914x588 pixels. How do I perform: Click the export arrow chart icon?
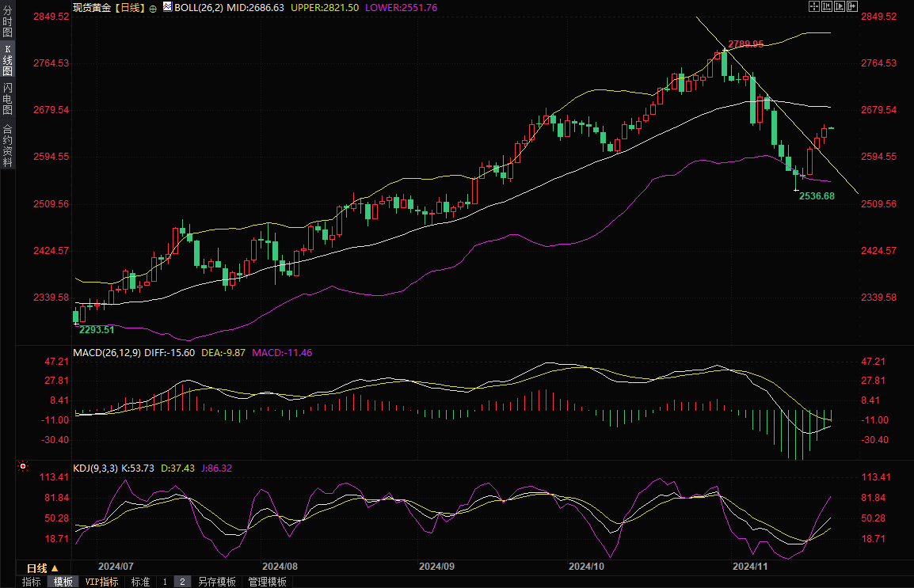(x=852, y=6)
